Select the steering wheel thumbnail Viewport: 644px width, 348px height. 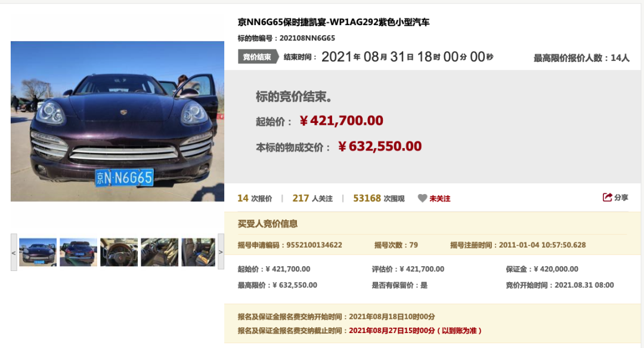pyautogui.click(x=119, y=252)
